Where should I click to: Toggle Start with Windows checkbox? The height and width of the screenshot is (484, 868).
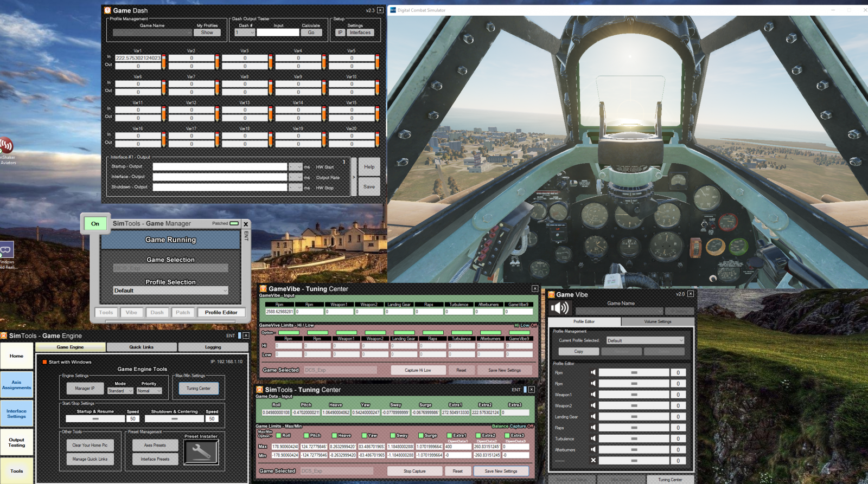[x=45, y=362]
